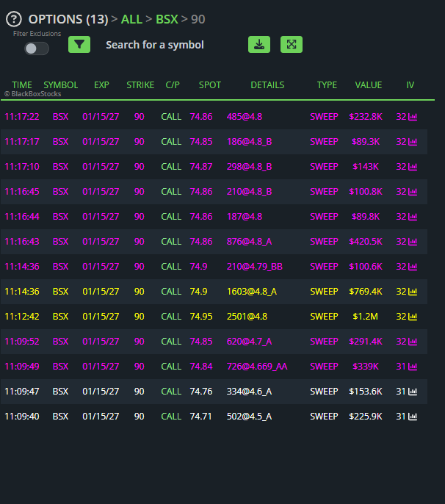This screenshot has width=445, height=504.
Task: Click spot price 74.95
Action: [x=201, y=317]
